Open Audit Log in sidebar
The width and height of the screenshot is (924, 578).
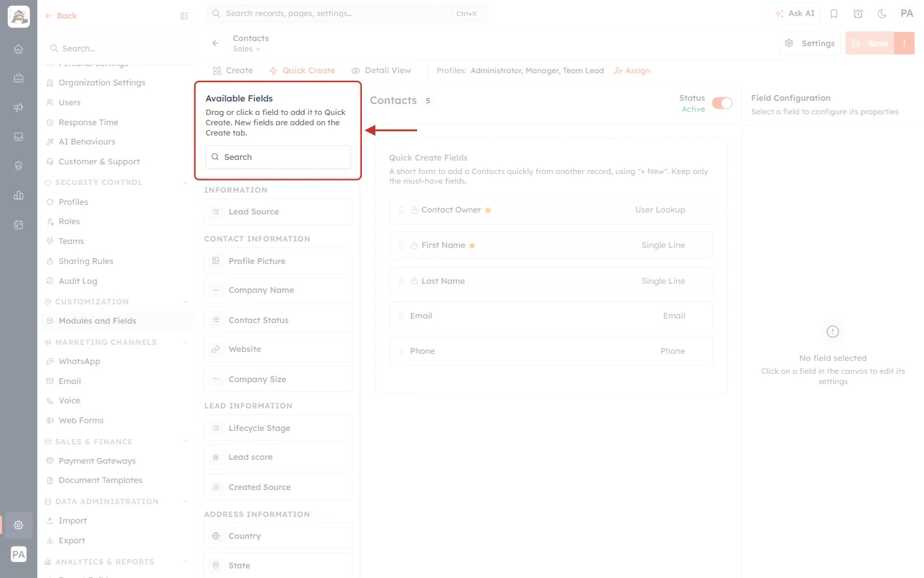click(x=78, y=281)
